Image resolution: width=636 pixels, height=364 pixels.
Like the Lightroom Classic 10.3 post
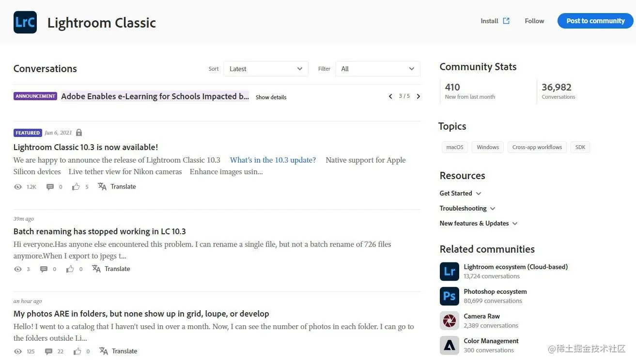76,186
